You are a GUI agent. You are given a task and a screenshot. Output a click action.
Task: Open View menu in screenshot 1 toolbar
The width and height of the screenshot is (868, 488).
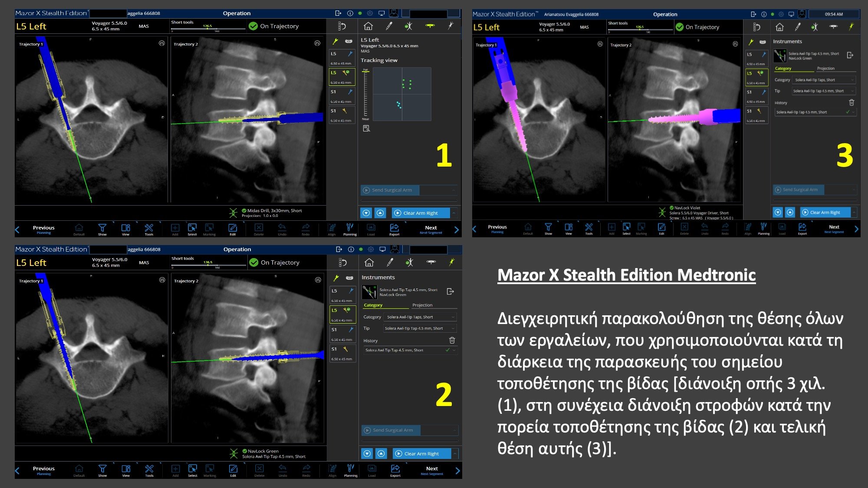point(125,229)
